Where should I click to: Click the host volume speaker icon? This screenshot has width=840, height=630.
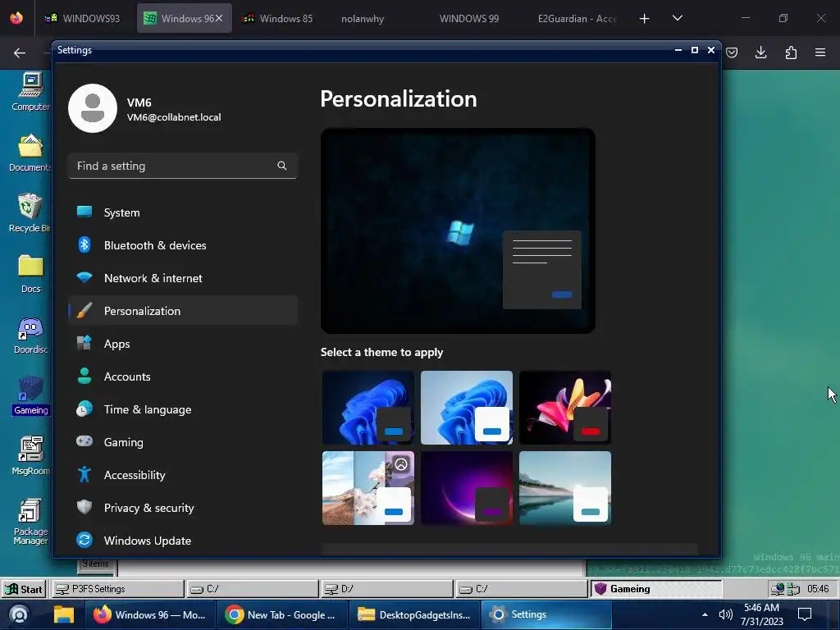(x=725, y=614)
